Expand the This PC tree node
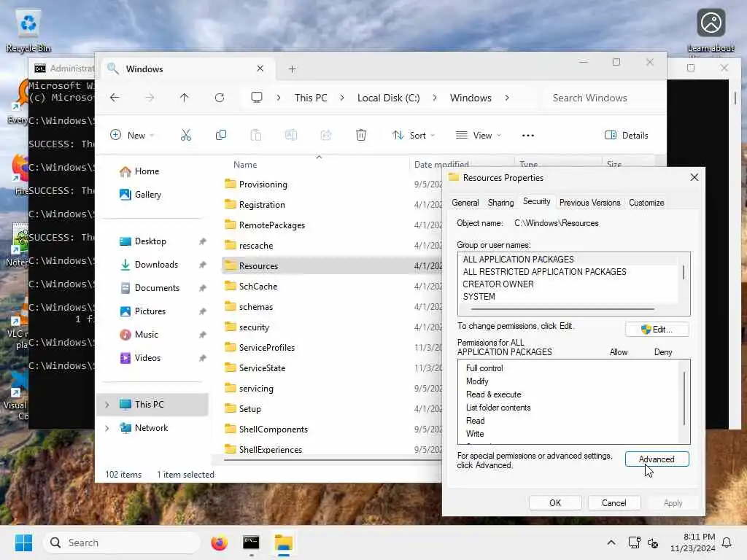This screenshot has width=747, height=560. coord(107,405)
